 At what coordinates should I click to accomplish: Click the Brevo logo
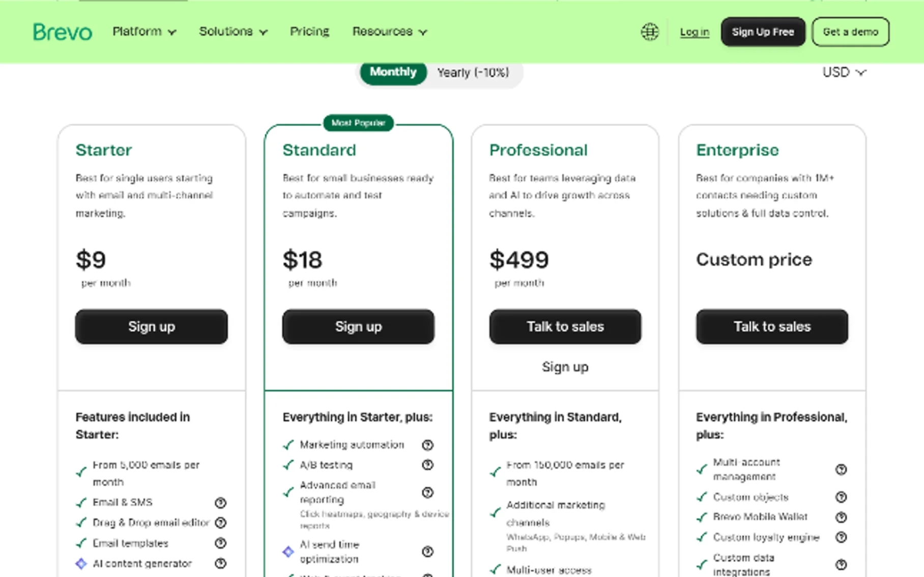click(63, 32)
